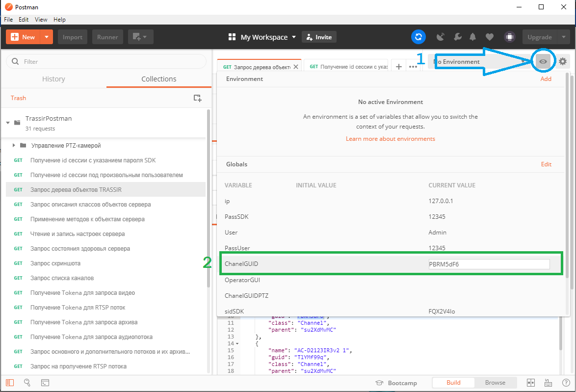The height and width of the screenshot is (392, 576).
Task: Switch to Build mode
Action: (453, 383)
